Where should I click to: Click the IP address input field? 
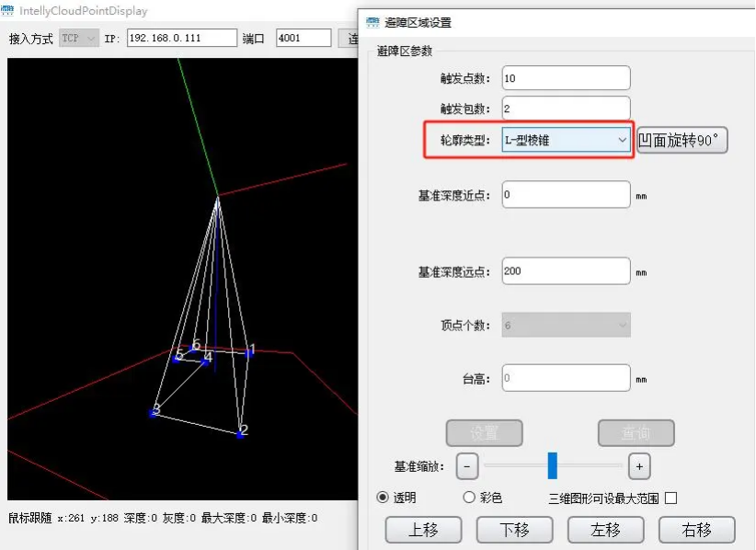tap(182, 38)
